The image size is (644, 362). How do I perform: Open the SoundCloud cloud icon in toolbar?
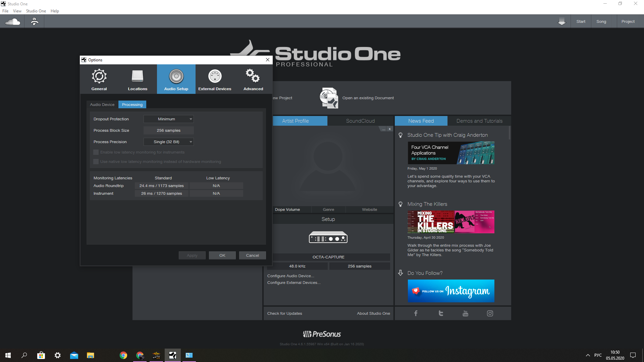12,22
